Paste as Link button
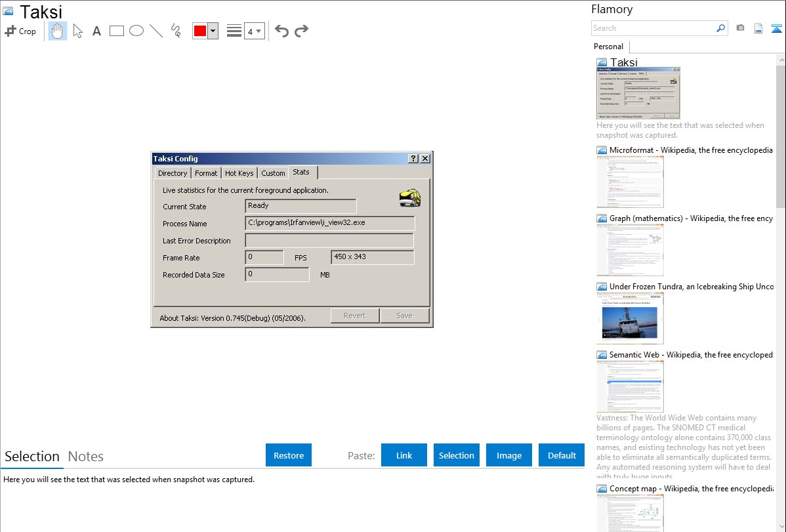This screenshot has width=786, height=532. pos(404,455)
